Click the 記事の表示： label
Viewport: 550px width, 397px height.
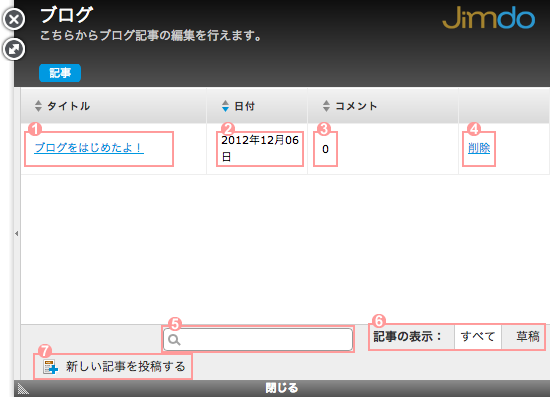(x=408, y=337)
